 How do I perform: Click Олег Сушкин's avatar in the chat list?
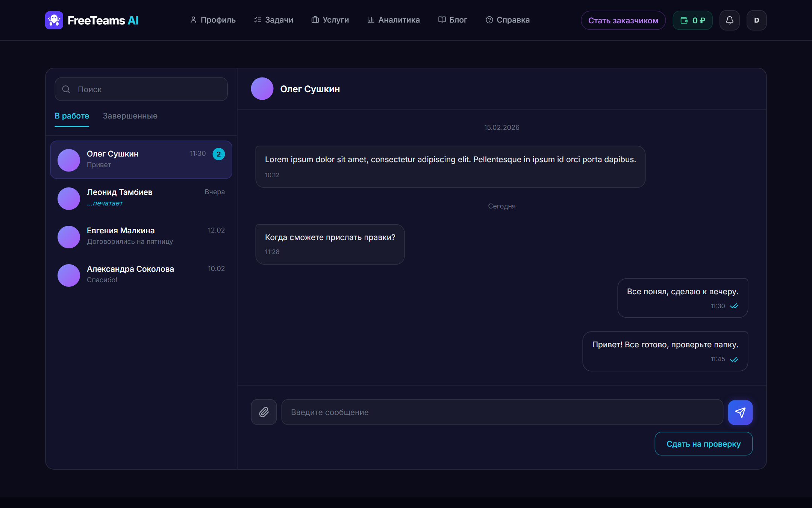69,160
